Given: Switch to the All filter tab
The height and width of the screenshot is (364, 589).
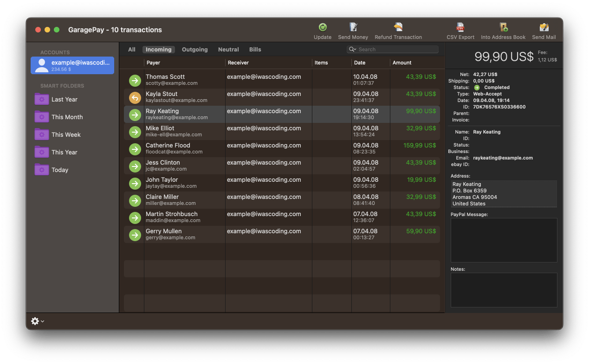Looking at the screenshot, I should [132, 49].
